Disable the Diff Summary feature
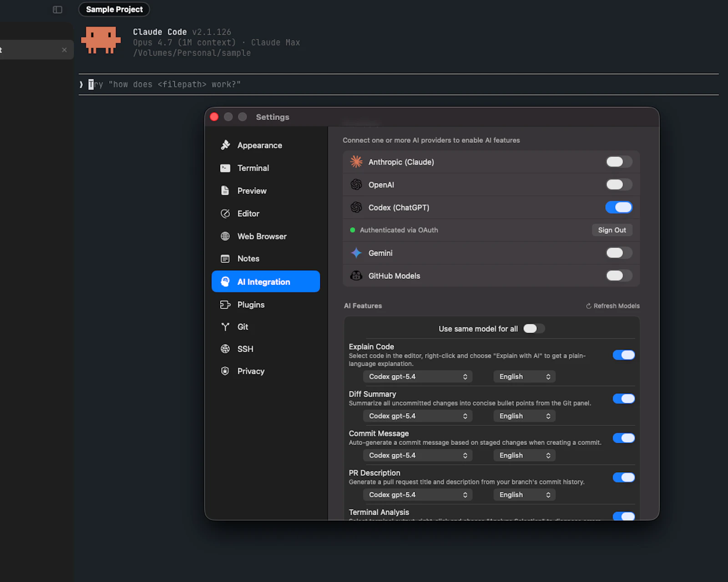The height and width of the screenshot is (582, 728). pyautogui.click(x=624, y=399)
